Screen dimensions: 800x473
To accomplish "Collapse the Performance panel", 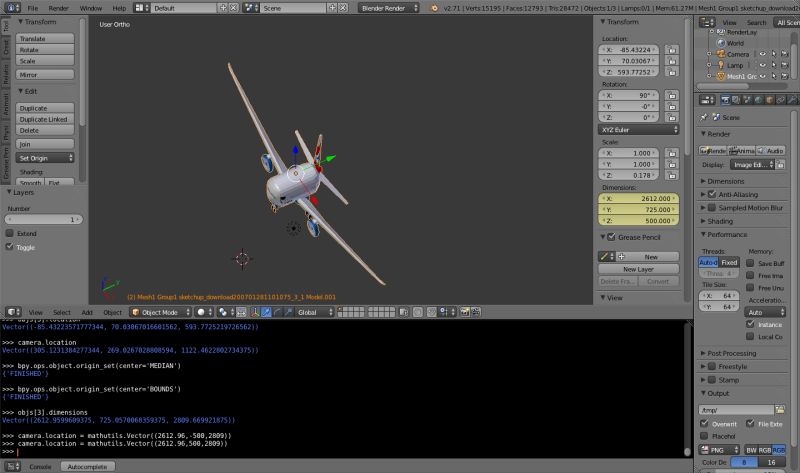I will 726,234.
